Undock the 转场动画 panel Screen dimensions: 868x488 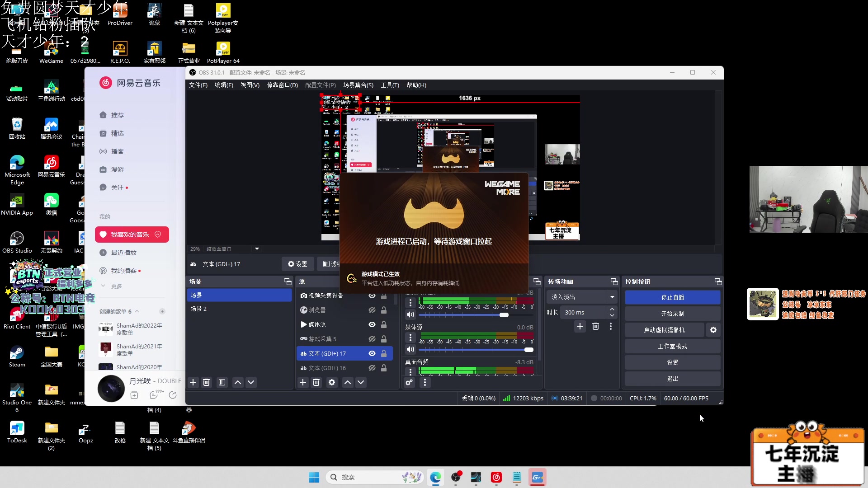614,282
